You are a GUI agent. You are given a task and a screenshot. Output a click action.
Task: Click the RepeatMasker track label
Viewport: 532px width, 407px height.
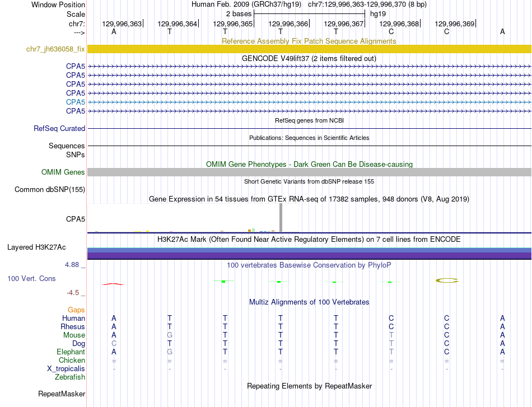click(62, 394)
